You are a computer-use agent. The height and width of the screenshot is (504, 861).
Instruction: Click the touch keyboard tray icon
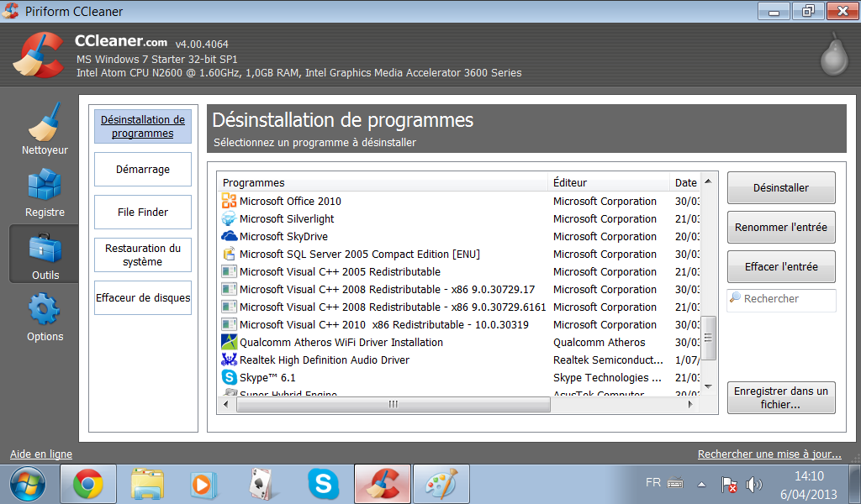coord(675,484)
